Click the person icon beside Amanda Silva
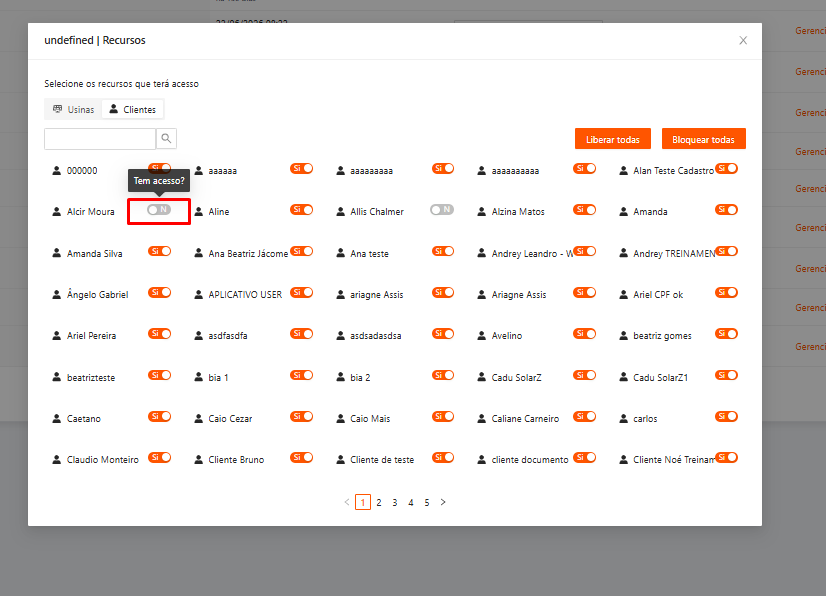Viewport: 826px width, 596px height. (56, 253)
